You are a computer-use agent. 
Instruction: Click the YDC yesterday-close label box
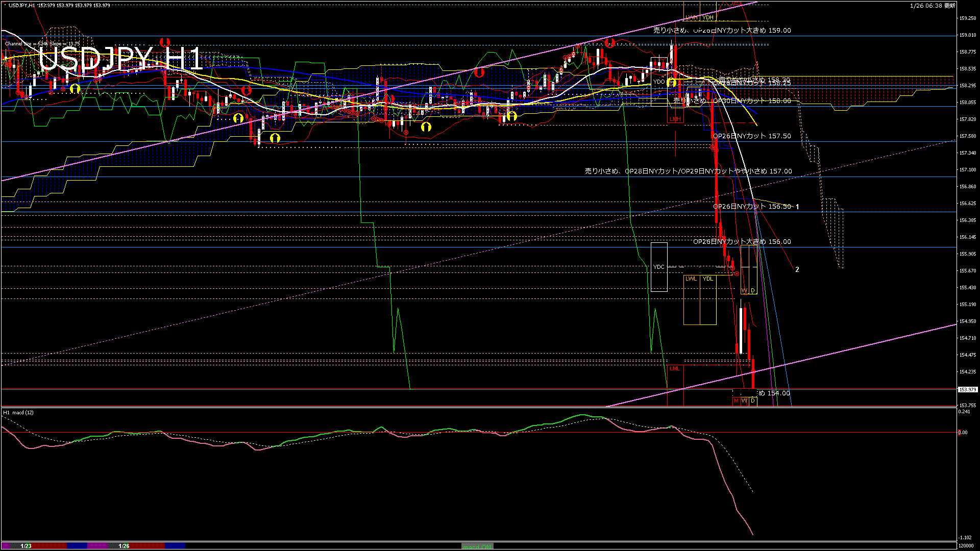point(659,267)
